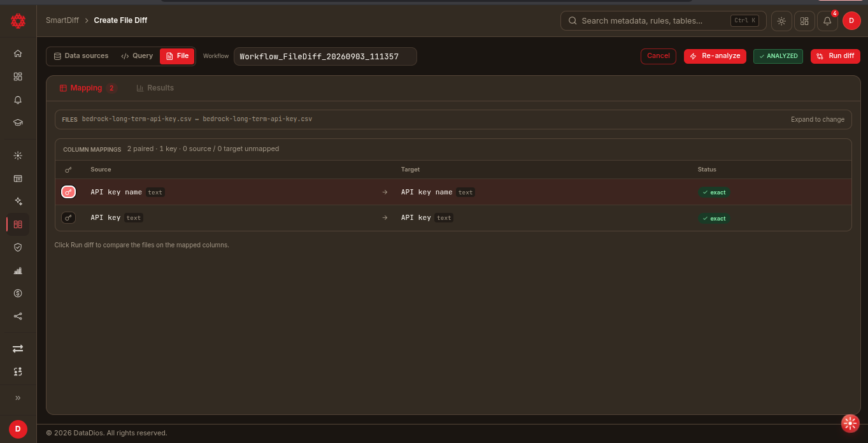The height and width of the screenshot is (443, 868).
Task: Click Expand to change files
Action: [818, 120]
